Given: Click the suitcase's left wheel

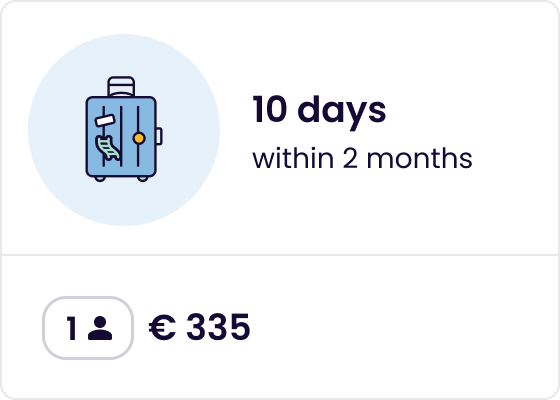Looking at the screenshot, I should coord(100,179).
